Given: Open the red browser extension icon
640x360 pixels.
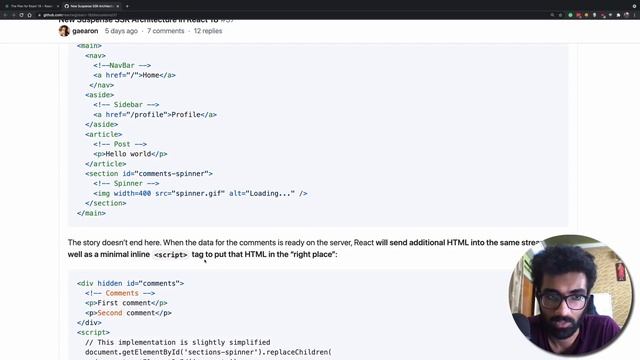Looking at the screenshot, I should click(x=578, y=15).
